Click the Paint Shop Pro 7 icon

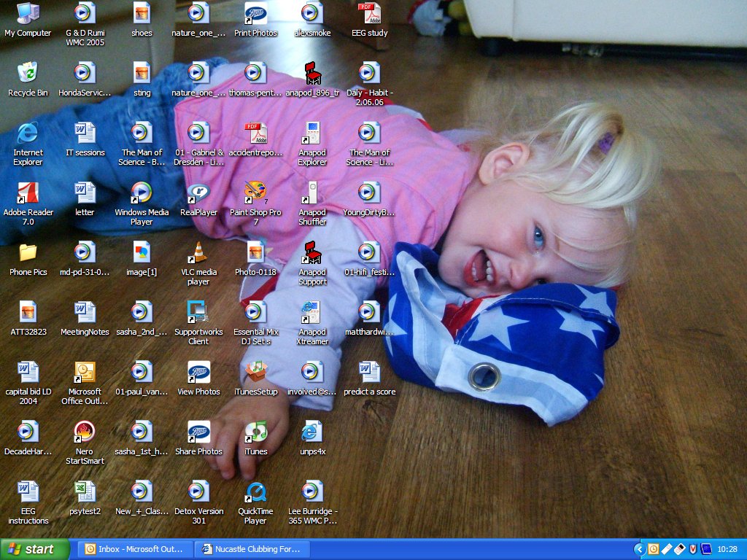pyautogui.click(x=255, y=192)
